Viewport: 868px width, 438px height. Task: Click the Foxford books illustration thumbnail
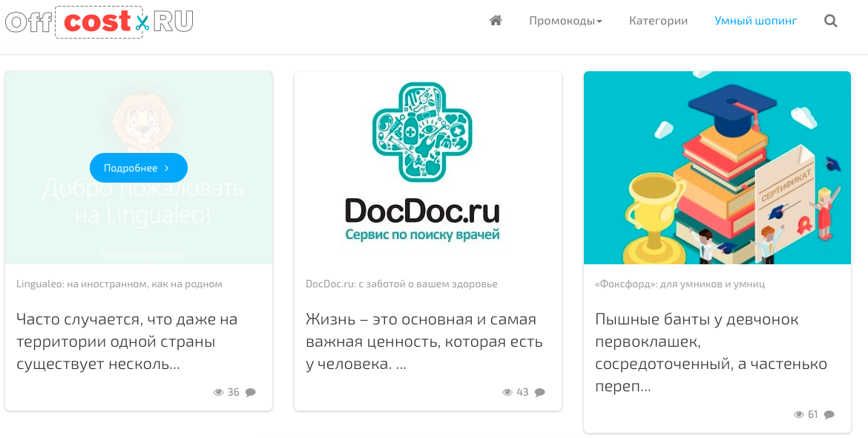tap(717, 168)
